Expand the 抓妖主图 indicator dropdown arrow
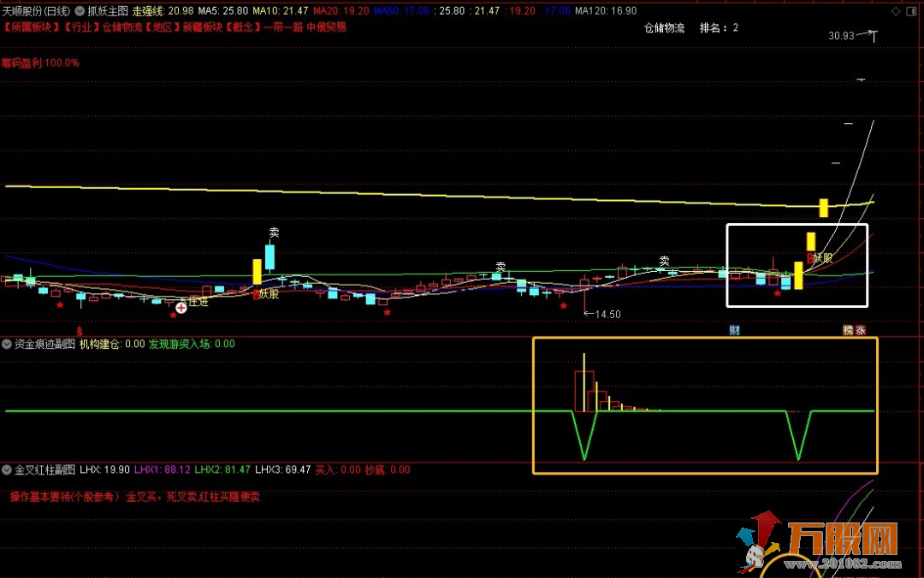Viewport: 924px width, 578px height. [x=80, y=11]
